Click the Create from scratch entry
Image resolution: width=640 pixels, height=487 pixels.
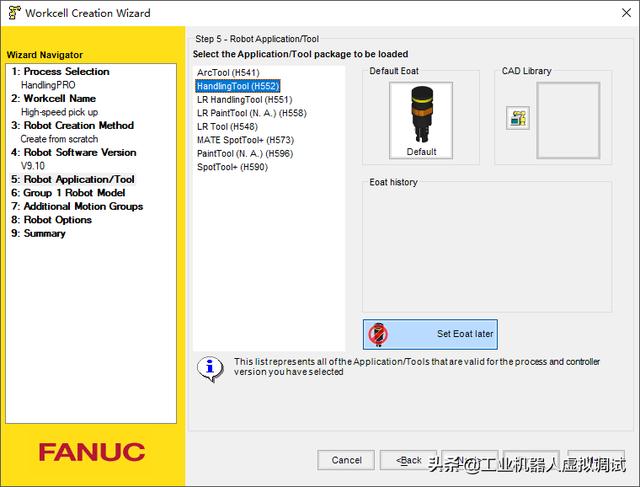click(x=59, y=139)
